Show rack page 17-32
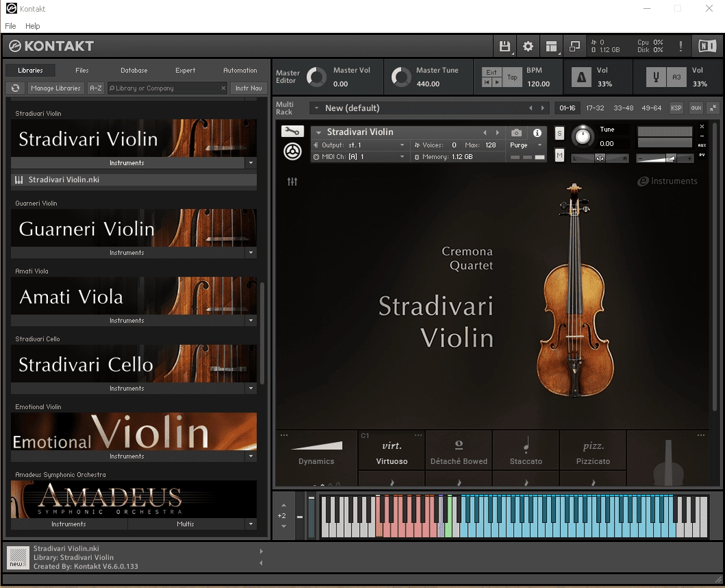Image resolution: width=725 pixels, height=588 pixels. pyautogui.click(x=595, y=108)
